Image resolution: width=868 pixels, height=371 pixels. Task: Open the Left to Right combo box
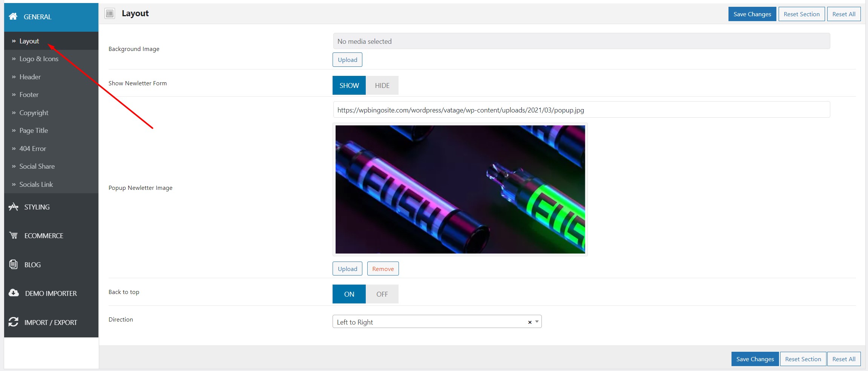point(437,322)
